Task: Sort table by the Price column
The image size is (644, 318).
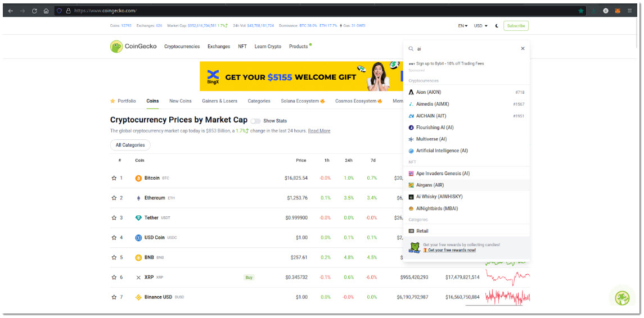Action: [x=301, y=161]
